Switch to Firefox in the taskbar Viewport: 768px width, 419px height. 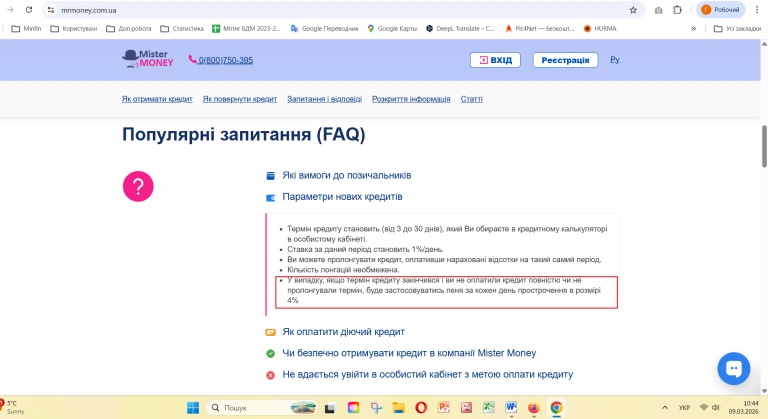tap(533, 408)
